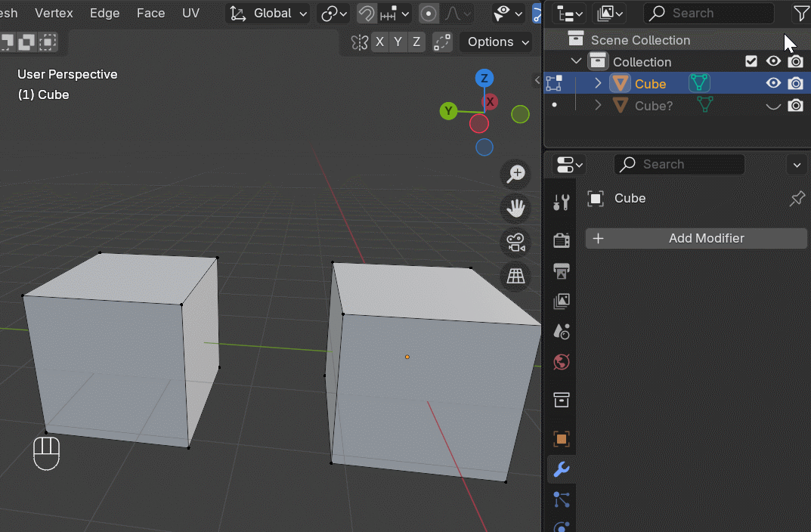The image size is (811, 532).
Task: Expand the Cube? item in the outliner
Action: (x=598, y=106)
